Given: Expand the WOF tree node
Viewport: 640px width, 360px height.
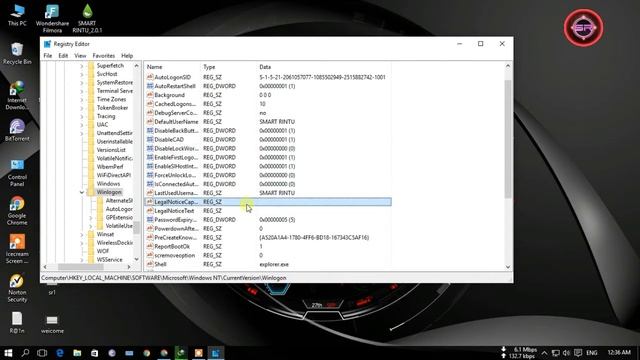Looking at the screenshot, I should (82, 251).
